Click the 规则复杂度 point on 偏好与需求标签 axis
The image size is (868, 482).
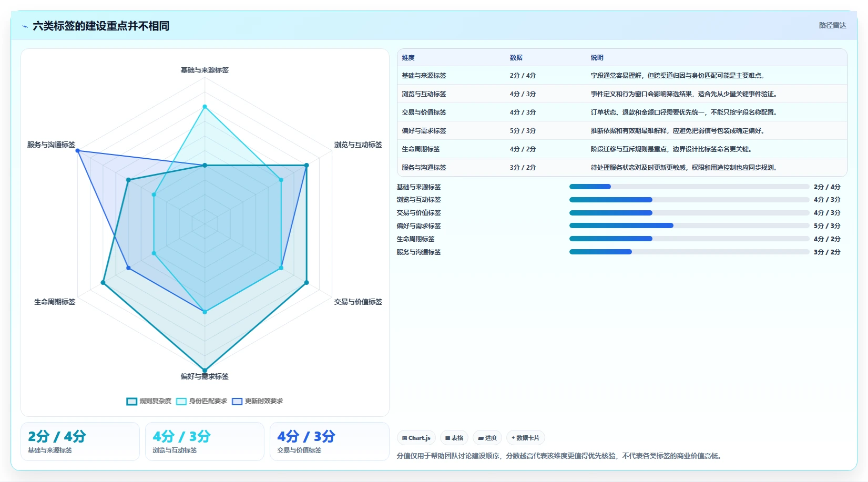205,371
